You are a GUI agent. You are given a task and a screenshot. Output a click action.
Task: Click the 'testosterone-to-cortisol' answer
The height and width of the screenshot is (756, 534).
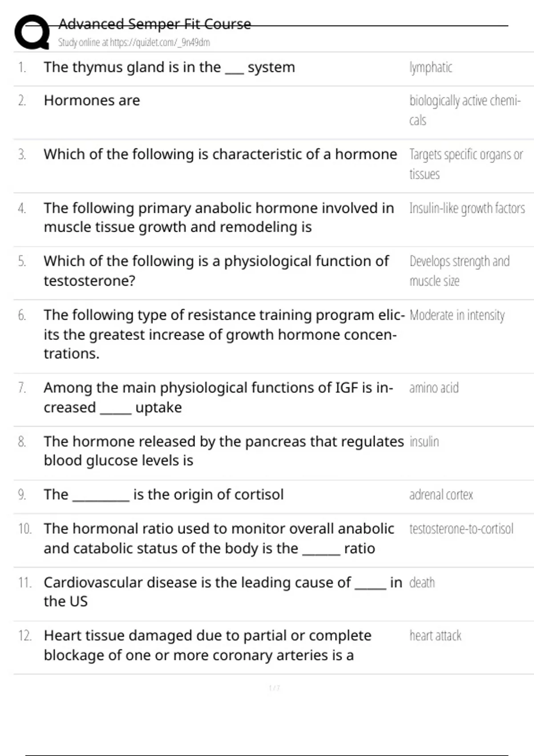pos(461,529)
